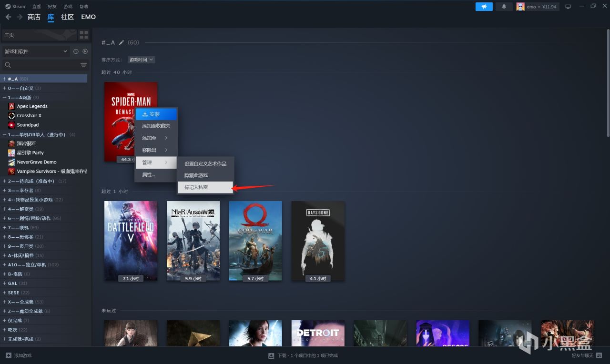Open the God of War game cover
Image resolution: width=610 pixels, height=364 pixels.
tap(255, 241)
